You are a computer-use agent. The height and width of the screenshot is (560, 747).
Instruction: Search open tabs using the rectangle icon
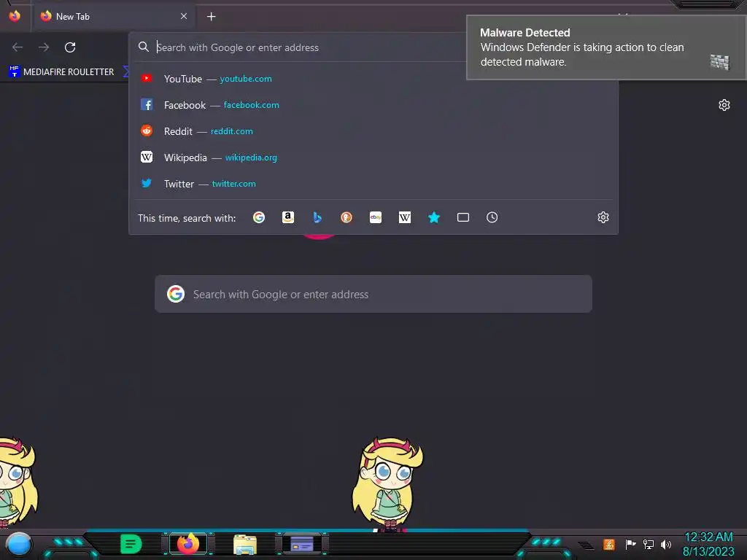(463, 217)
